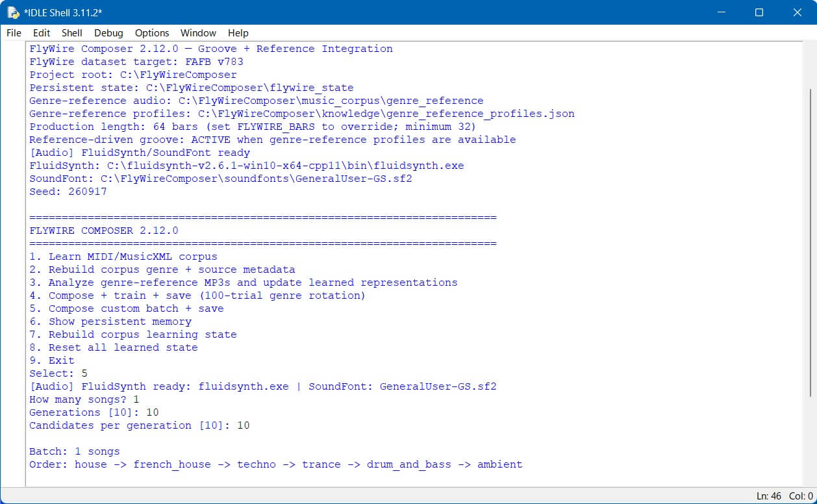This screenshot has height=504, width=817.
Task: Open the Help menu
Action: pos(238,32)
